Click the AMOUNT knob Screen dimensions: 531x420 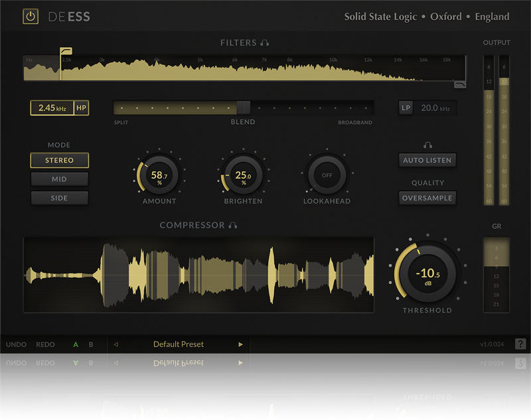[x=159, y=175]
